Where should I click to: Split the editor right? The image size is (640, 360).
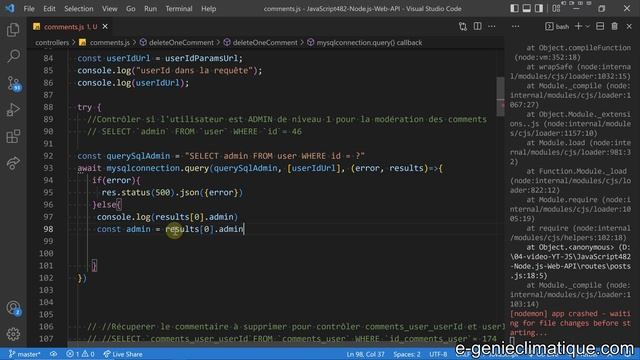point(477,27)
